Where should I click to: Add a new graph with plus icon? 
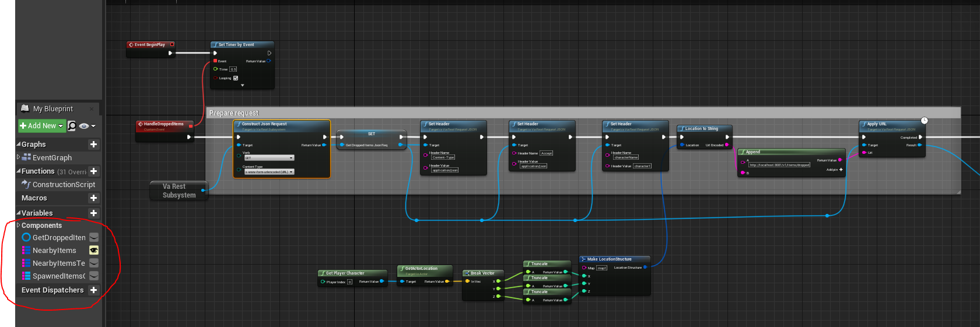(x=93, y=144)
